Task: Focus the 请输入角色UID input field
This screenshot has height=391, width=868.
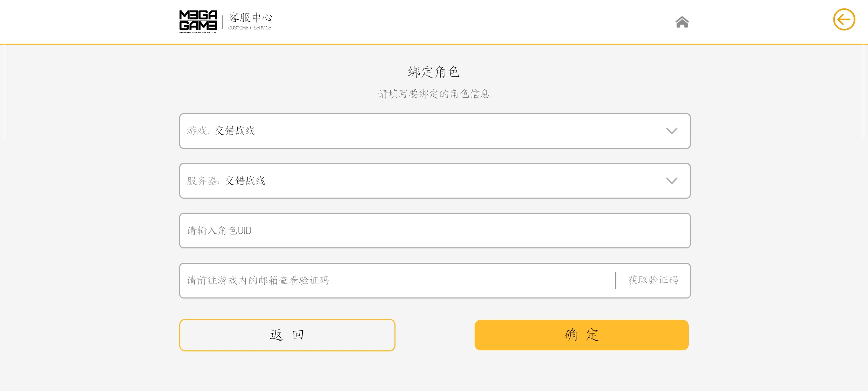Action: point(435,231)
